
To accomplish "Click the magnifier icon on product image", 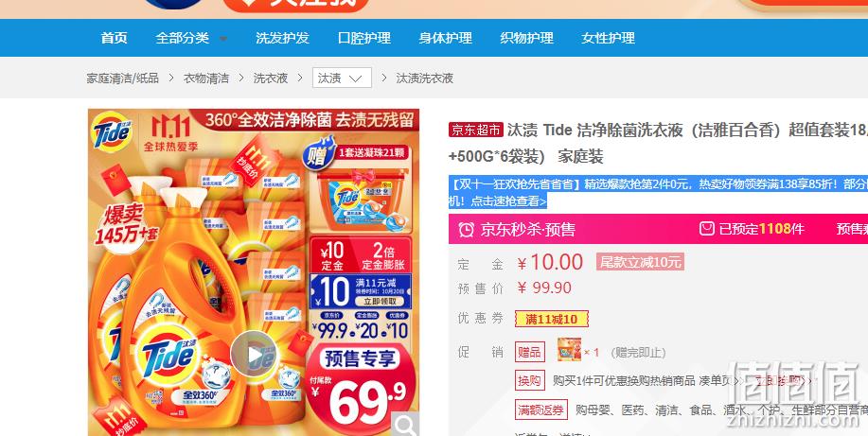I will click(406, 425).
